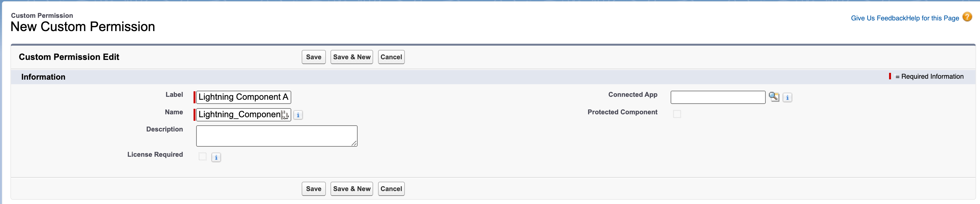Focus the Label input field
Screen dimensions: 980x204
pyautogui.click(x=243, y=97)
